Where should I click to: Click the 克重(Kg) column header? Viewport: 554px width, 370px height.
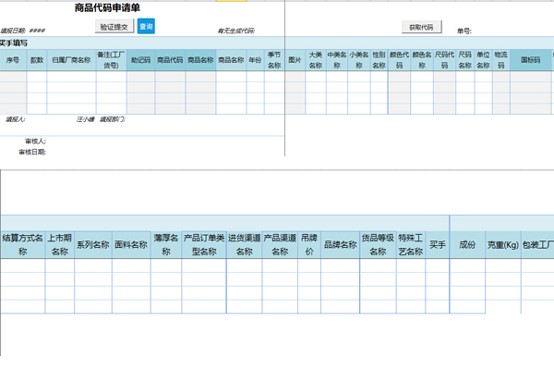pos(503,245)
